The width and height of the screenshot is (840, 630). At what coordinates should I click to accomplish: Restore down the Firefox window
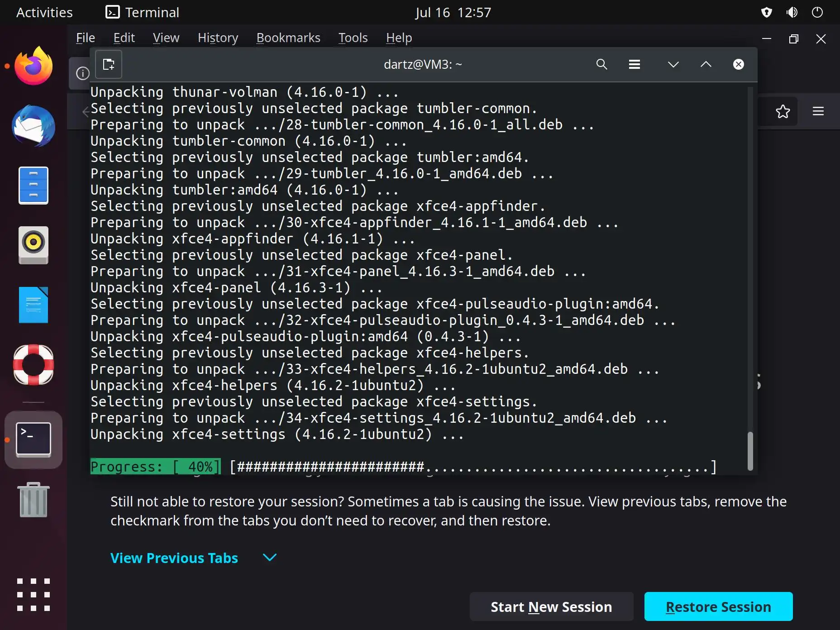pyautogui.click(x=793, y=39)
